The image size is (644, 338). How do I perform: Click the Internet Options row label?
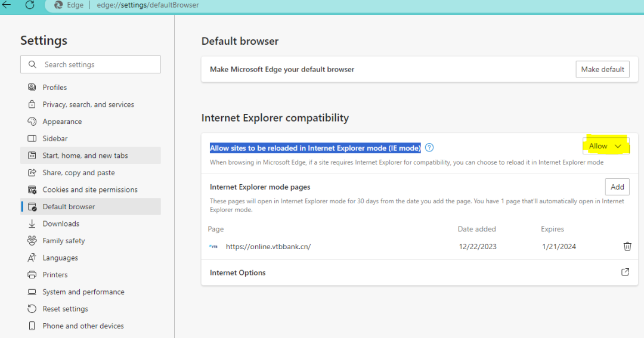(x=238, y=273)
